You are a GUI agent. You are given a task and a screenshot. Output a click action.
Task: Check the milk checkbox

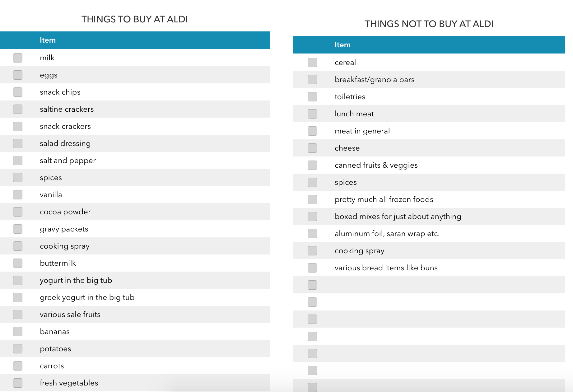(x=18, y=58)
